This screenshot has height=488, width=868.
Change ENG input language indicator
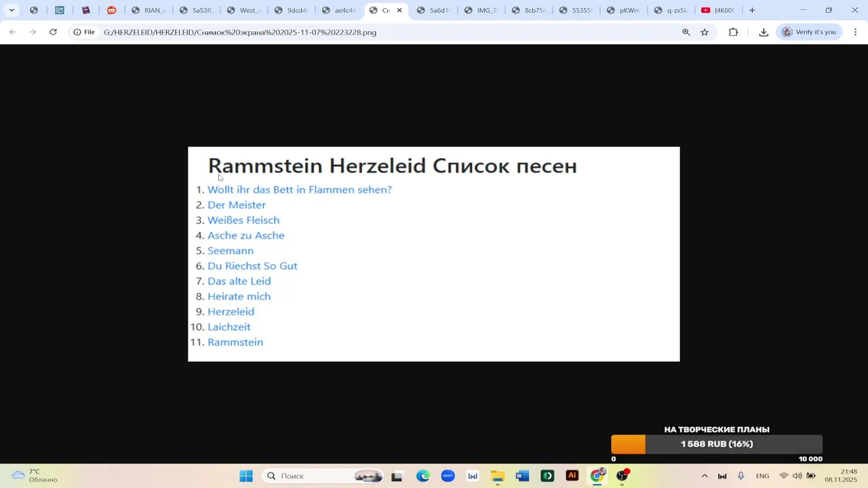[x=762, y=476]
